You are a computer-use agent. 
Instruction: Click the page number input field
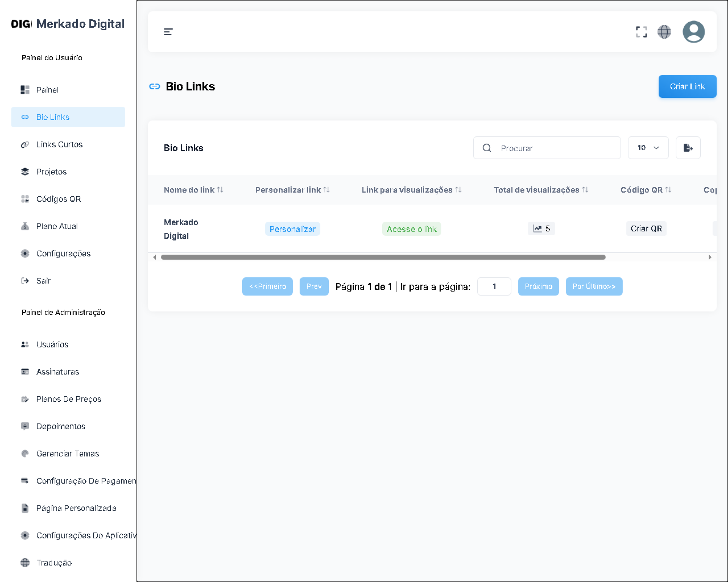tap(494, 286)
